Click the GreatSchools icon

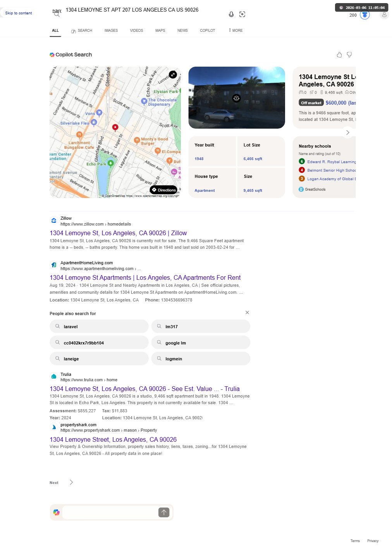[x=301, y=189]
